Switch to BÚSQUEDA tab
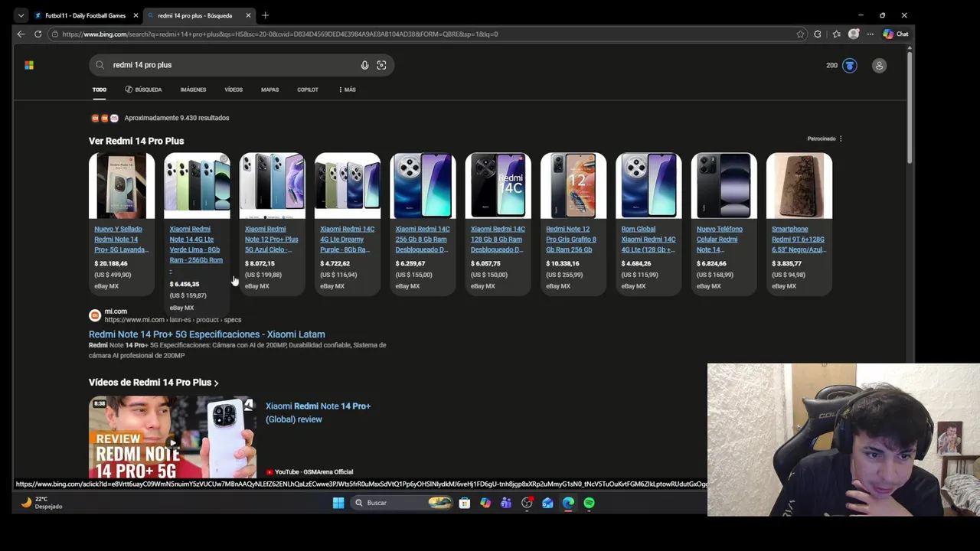 pyautogui.click(x=143, y=90)
